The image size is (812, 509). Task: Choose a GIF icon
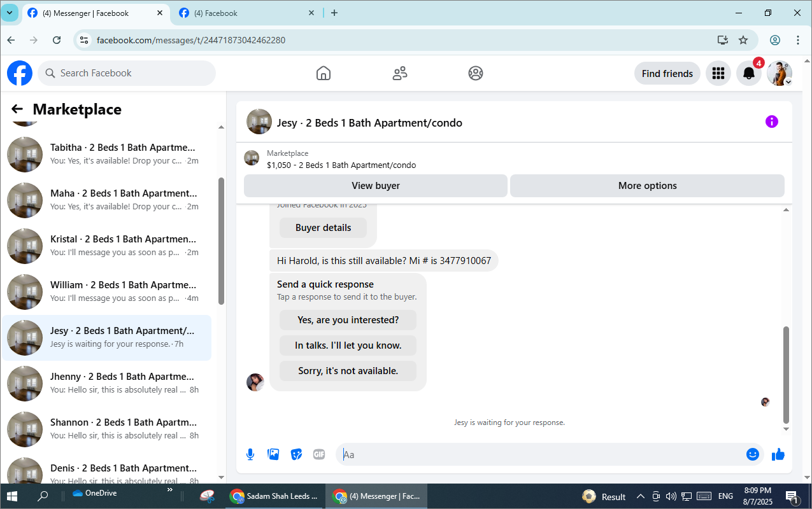pos(319,454)
